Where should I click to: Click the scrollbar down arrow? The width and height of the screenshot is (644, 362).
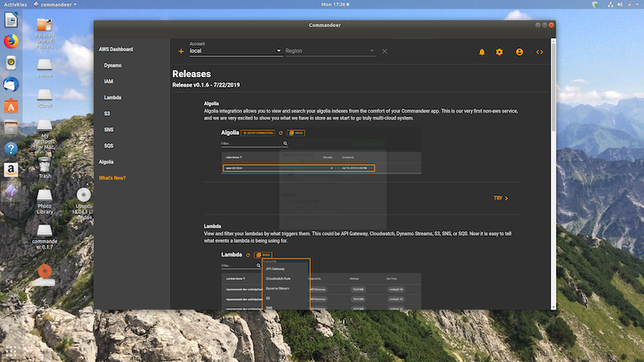click(x=553, y=307)
